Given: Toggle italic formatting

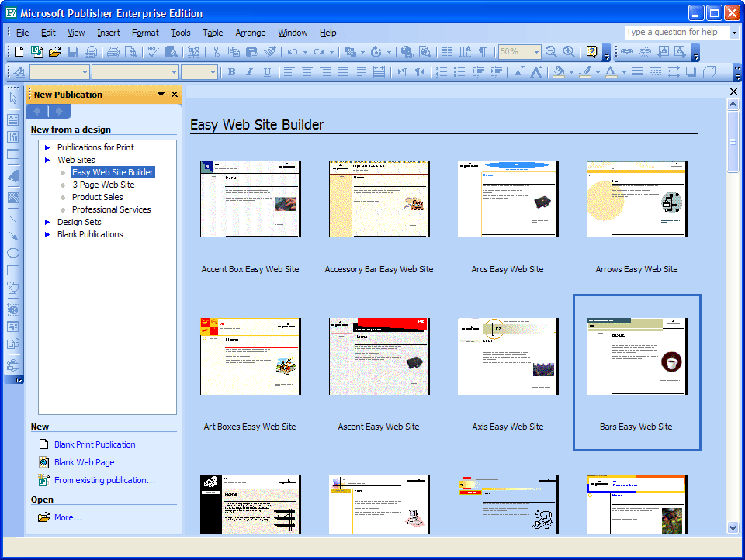Looking at the screenshot, I should point(249,71).
